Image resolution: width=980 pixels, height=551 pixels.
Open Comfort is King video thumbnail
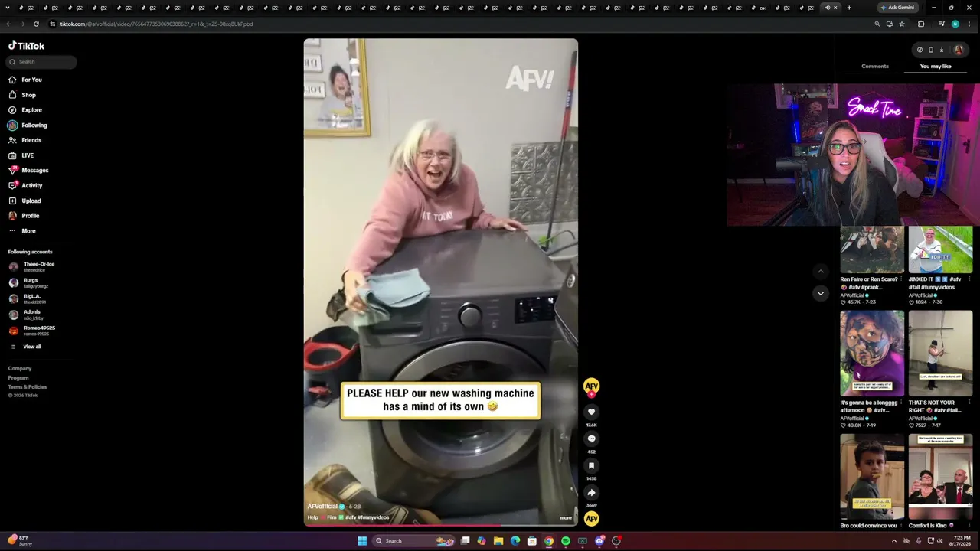(x=940, y=477)
